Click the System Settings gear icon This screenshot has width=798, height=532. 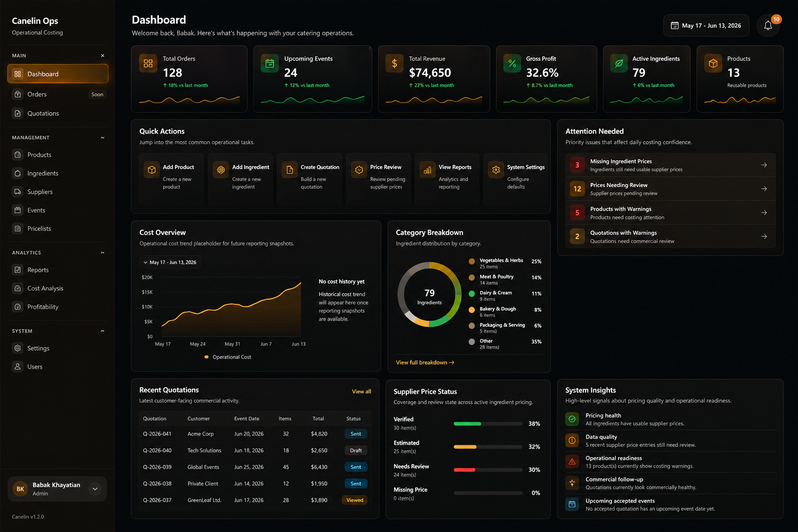pyautogui.click(x=496, y=169)
